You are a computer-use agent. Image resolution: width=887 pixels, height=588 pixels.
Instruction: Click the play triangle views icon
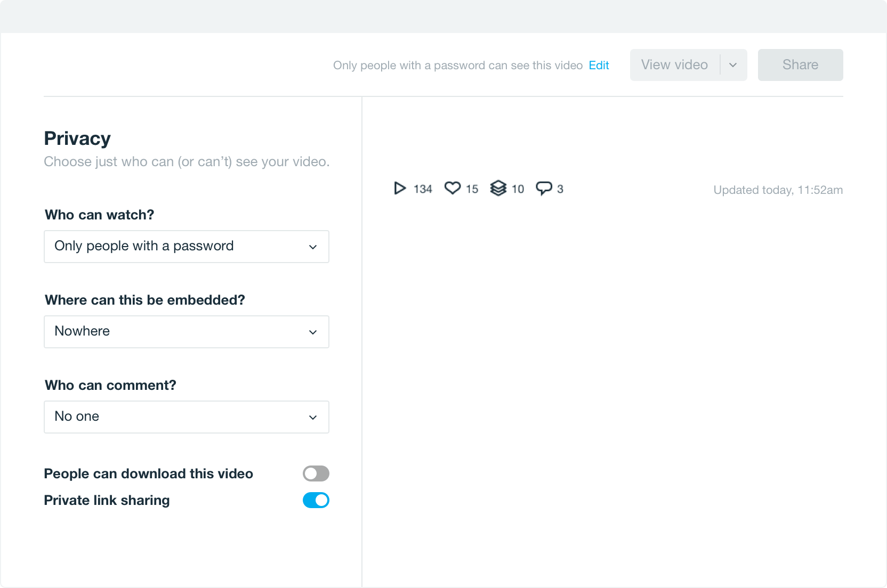point(400,189)
